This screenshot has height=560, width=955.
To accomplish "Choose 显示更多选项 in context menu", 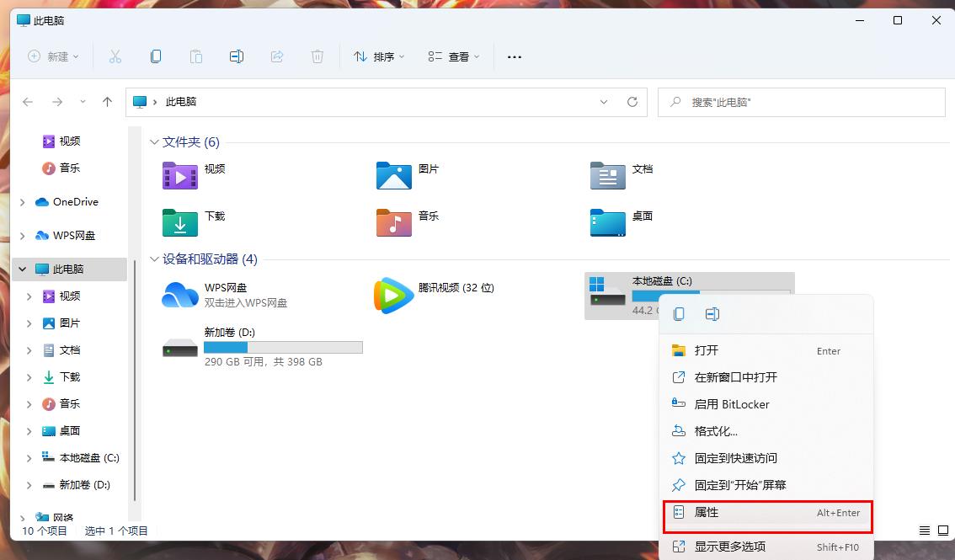I will [x=767, y=547].
